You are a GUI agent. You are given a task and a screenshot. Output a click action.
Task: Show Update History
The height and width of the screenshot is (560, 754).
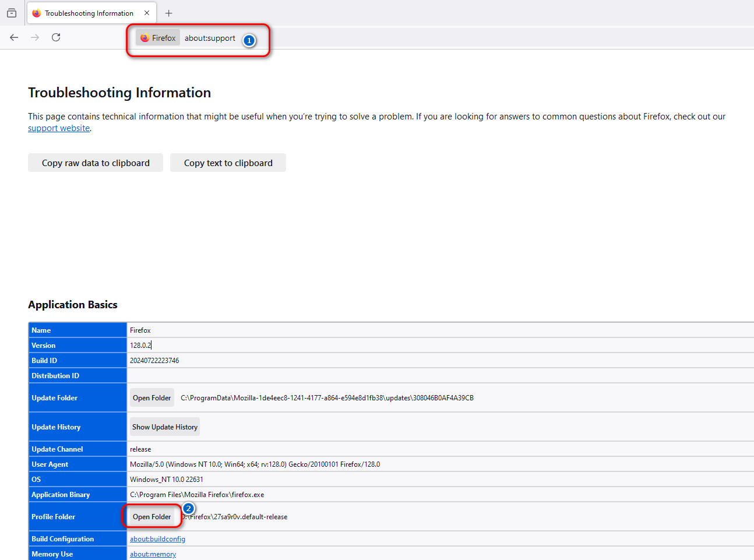click(x=165, y=427)
